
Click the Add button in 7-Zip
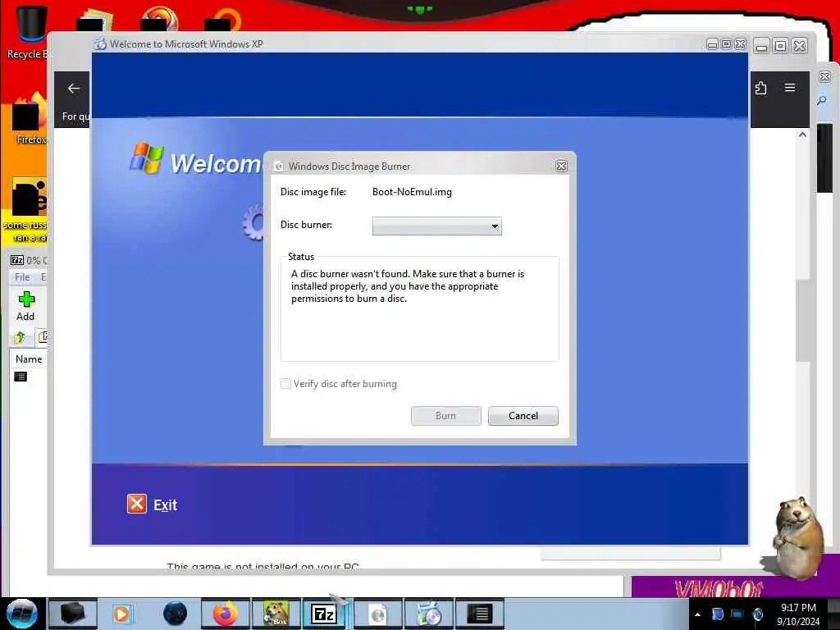point(25,307)
